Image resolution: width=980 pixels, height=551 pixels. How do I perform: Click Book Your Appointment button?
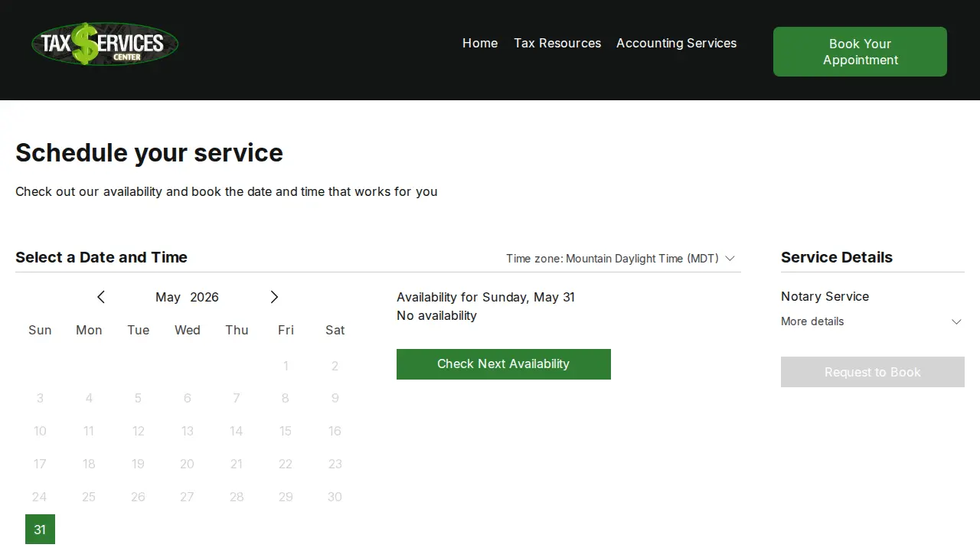click(x=860, y=51)
